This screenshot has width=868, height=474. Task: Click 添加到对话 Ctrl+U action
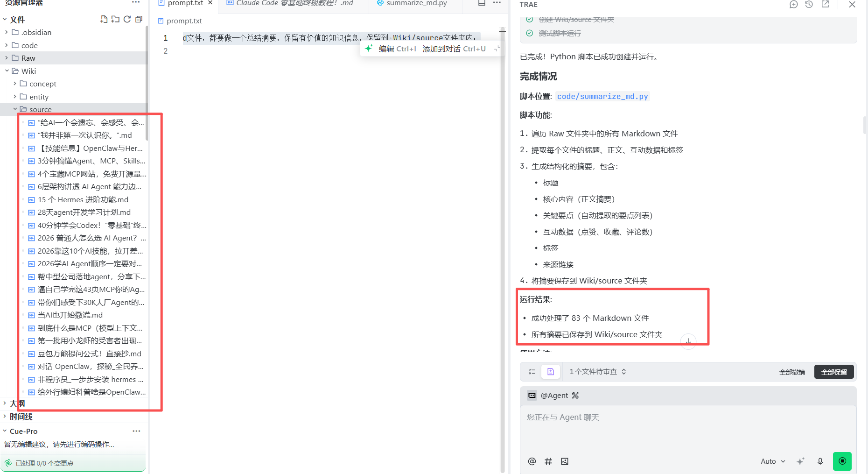point(454,49)
